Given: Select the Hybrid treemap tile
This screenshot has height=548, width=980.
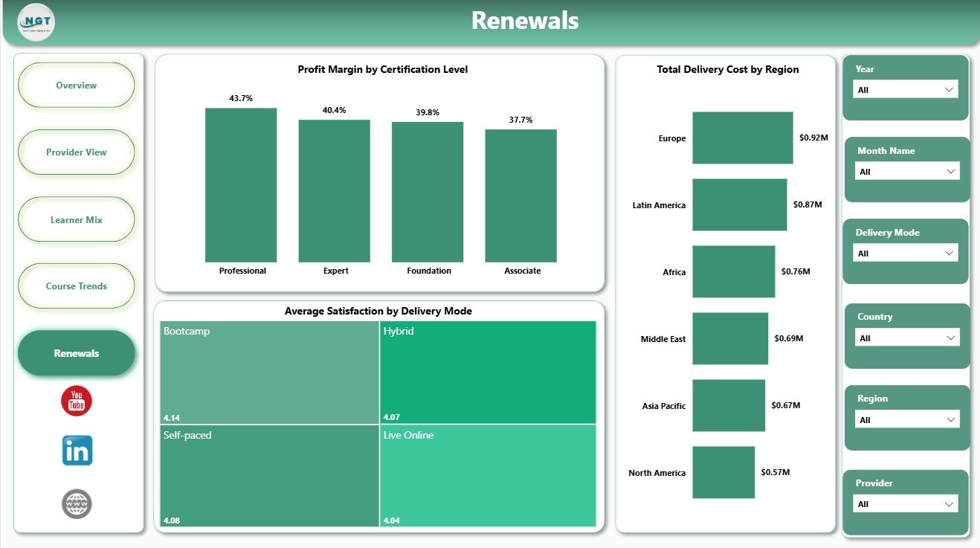Looking at the screenshot, I should [488, 373].
